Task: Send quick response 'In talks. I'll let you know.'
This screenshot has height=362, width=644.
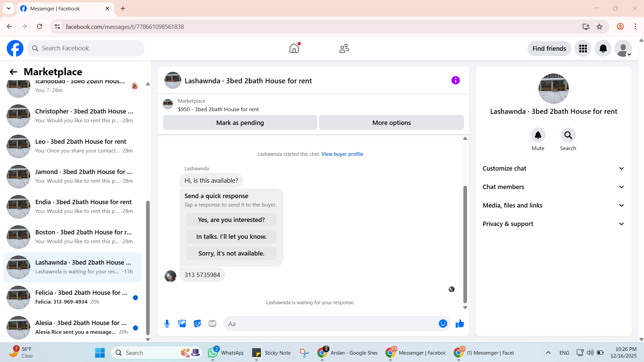Action: click(231, 237)
